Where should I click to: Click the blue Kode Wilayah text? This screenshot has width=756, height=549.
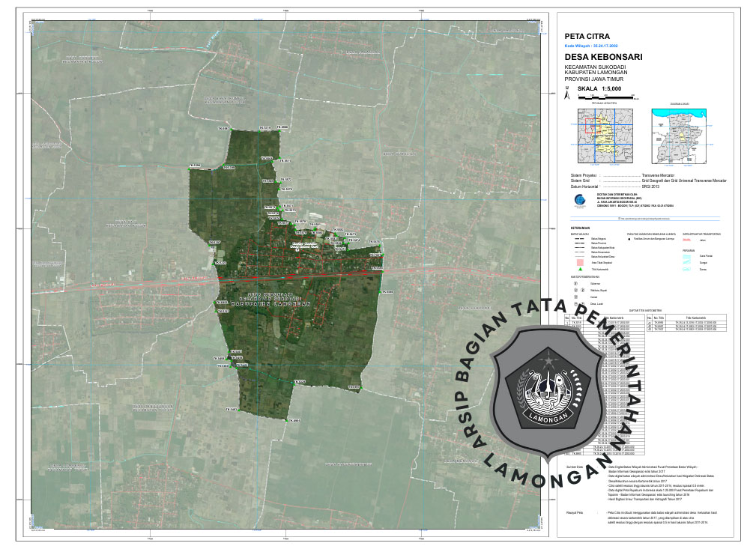click(x=590, y=46)
